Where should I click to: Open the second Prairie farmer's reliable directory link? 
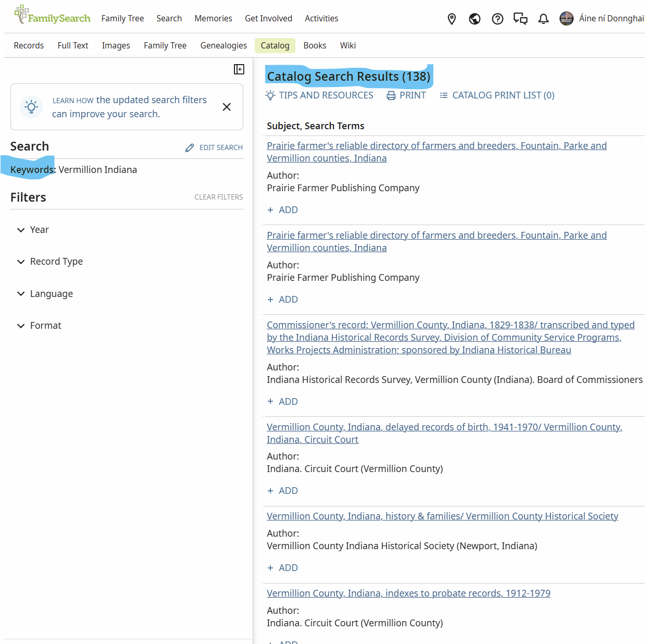tap(437, 242)
